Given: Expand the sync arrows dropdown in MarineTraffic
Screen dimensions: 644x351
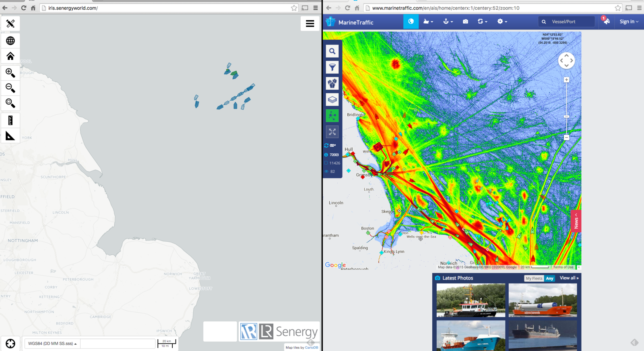Looking at the screenshot, I should point(482,21).
